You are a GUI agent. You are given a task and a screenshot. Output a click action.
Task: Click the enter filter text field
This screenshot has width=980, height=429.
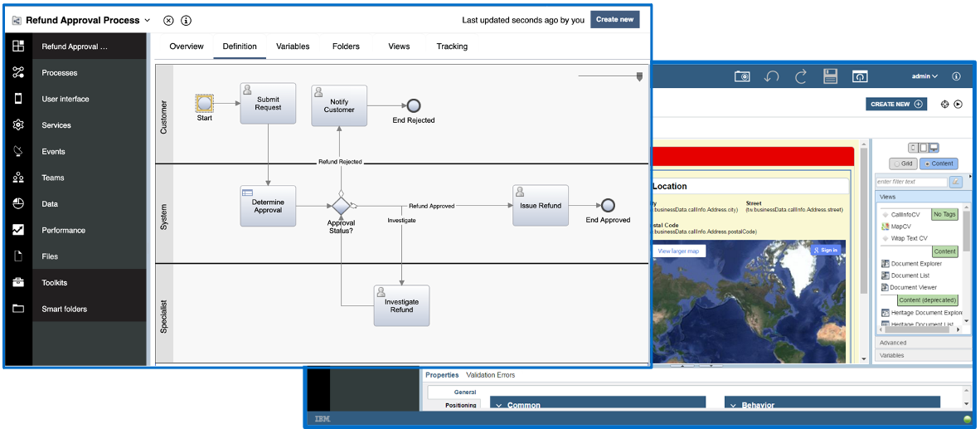[911, 182]
